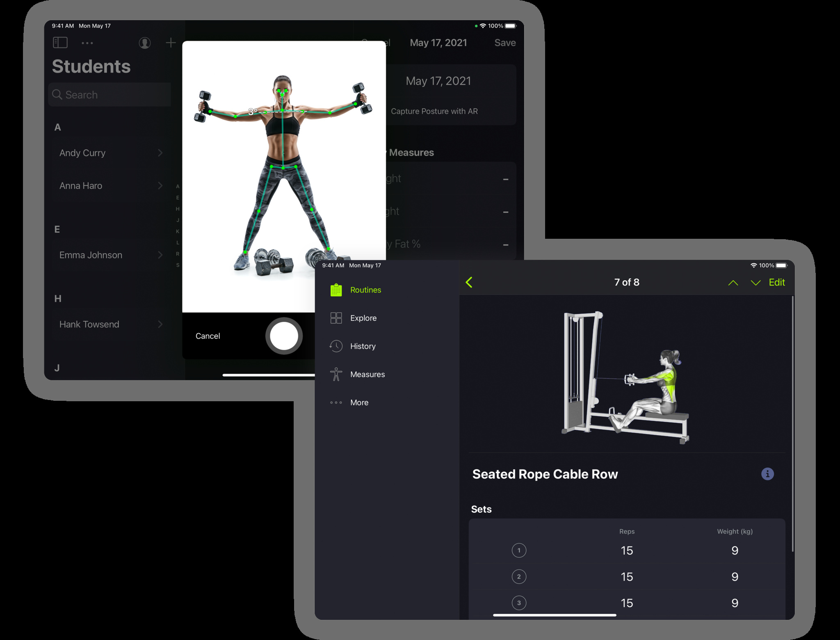Click the student profile icon top bar

(143, 42)
